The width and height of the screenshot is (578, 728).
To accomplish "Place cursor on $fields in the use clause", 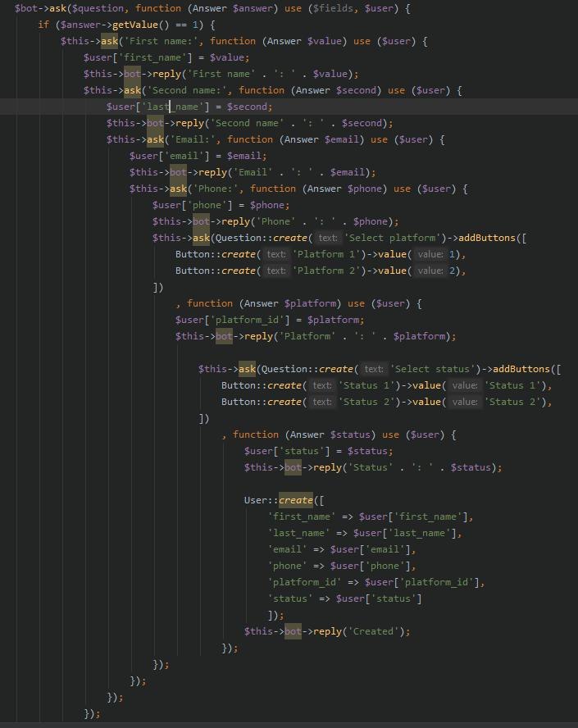I will pyautogui.click(x=333, y=8).
